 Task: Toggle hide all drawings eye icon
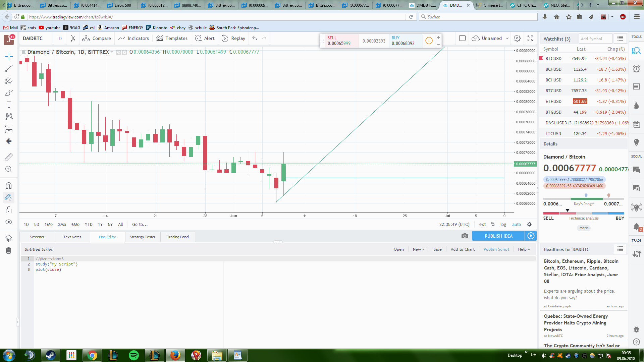pyautogui.click(x=9, y=222)
